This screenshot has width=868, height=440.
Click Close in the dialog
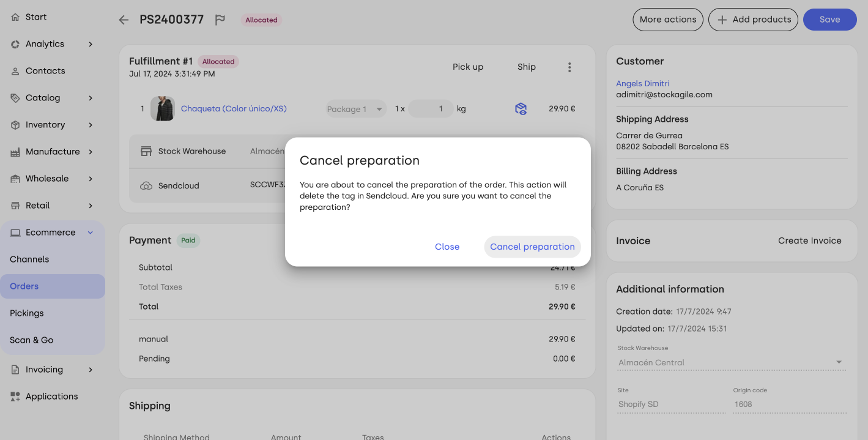coord(447,247)
